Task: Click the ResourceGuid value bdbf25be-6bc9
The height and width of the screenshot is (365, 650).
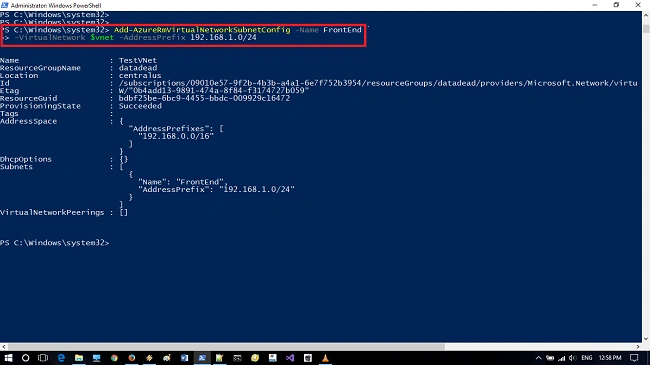Action: tap(204, 98)
